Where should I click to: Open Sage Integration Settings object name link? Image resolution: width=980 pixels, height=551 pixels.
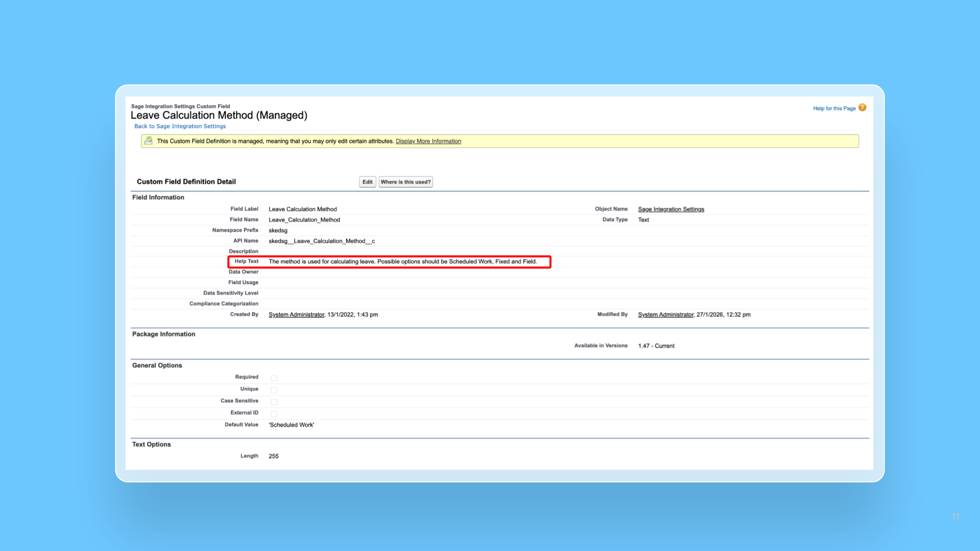[671, 209]
